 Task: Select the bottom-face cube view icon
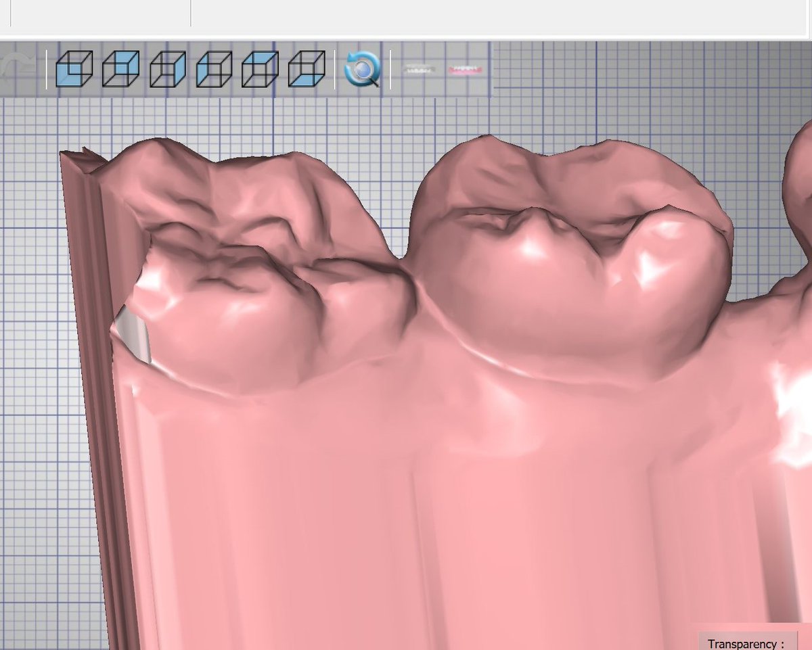(x=307, y=68)
